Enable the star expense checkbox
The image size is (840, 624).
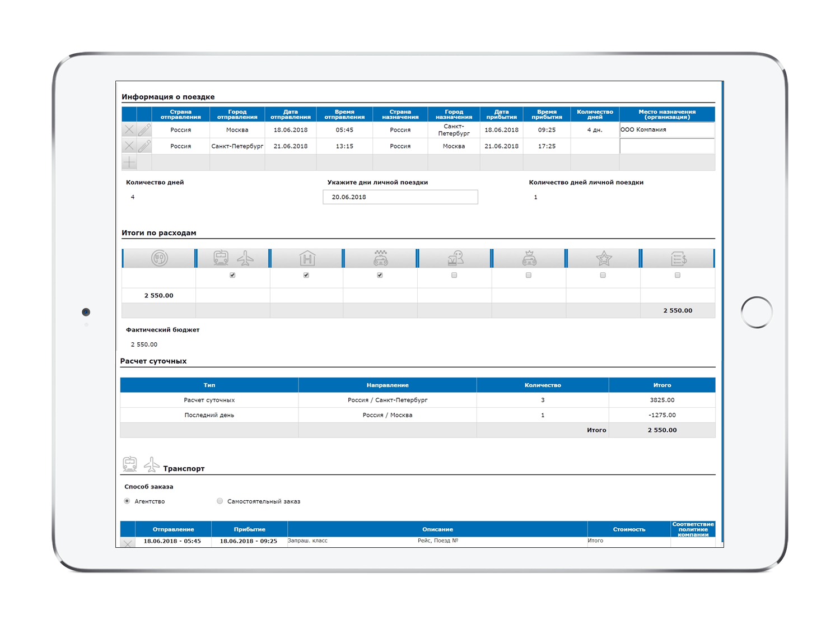[603, 275]
